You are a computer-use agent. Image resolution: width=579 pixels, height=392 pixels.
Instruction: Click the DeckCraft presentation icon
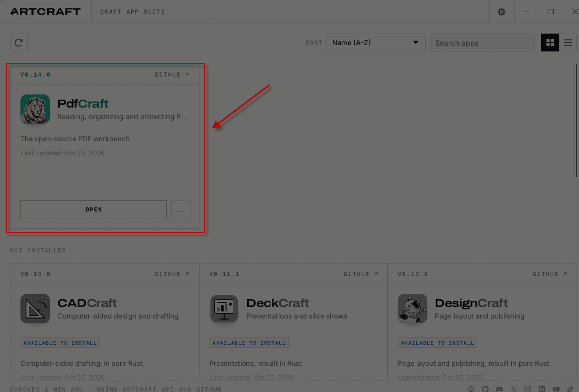tap(224, 309)
